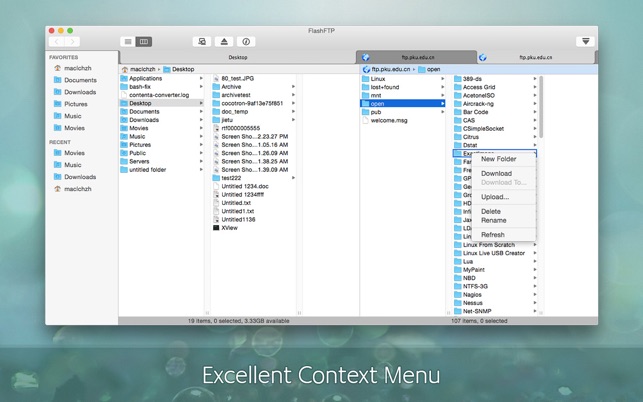Switch to list view mode
The height and width of the screenshot is (402, 643).
click(x=128, y=42)
